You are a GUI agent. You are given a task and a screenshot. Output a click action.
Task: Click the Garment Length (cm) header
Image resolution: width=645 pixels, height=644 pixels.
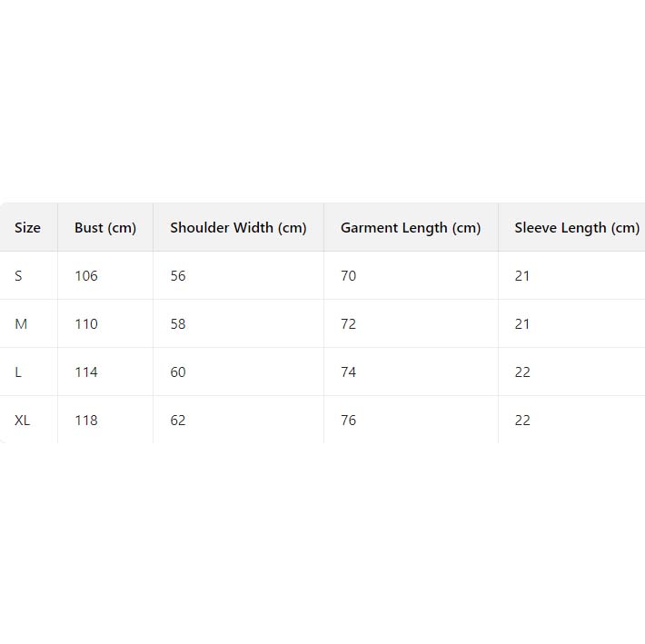tap(411, 228)
